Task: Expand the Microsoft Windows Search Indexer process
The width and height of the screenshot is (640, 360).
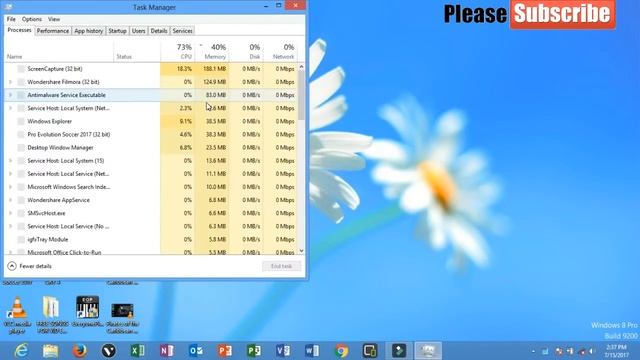Action: pyautogui.click(x=11, y=187)
